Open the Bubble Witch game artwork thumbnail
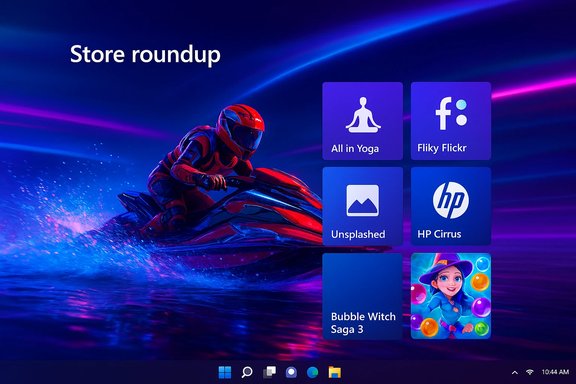The image size is (576, 384). (451, 296)
